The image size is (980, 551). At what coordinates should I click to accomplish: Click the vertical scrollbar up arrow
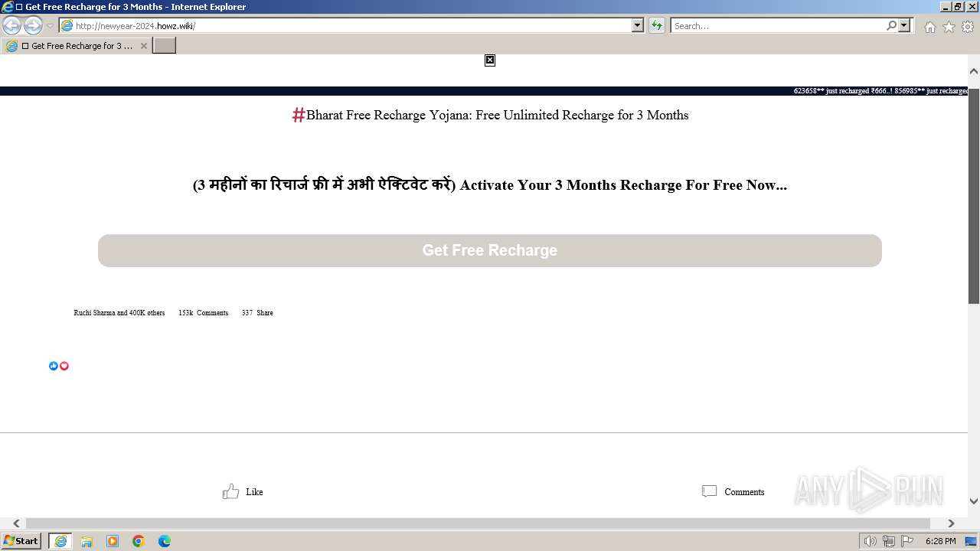pyautogui.click(x=974, y=71)
